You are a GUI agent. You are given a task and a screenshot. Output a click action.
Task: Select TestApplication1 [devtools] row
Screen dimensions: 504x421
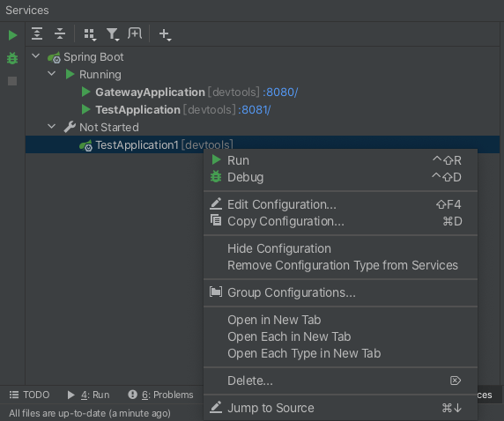tap(263, 145)
